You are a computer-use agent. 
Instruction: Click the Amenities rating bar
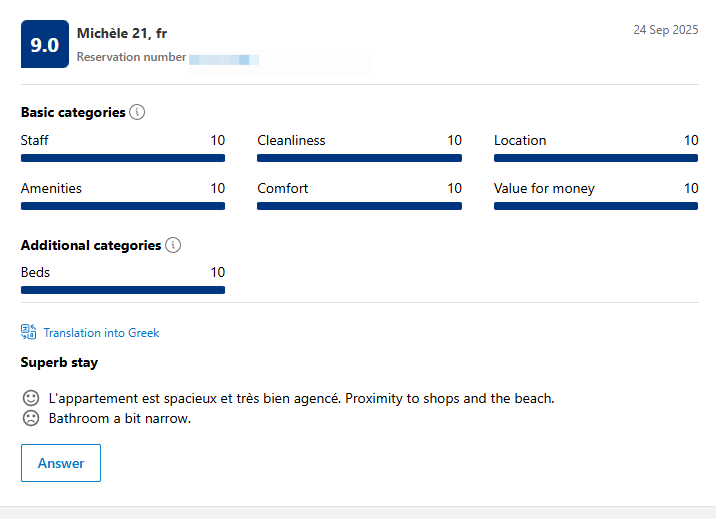point(123,206)
